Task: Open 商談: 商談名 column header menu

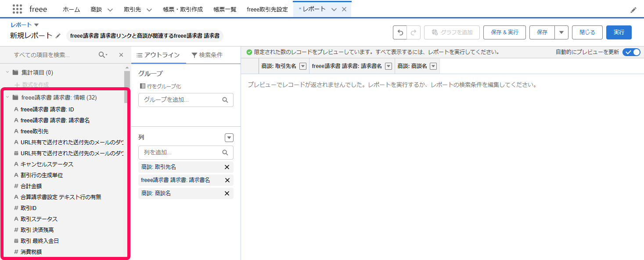Action: pyautogui.click(x=433, y=66)
